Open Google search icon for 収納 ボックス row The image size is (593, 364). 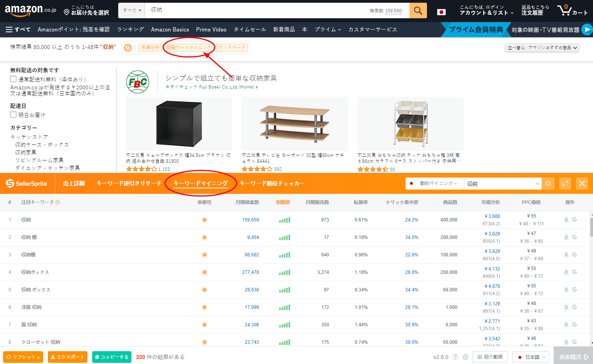click(574, 289)
